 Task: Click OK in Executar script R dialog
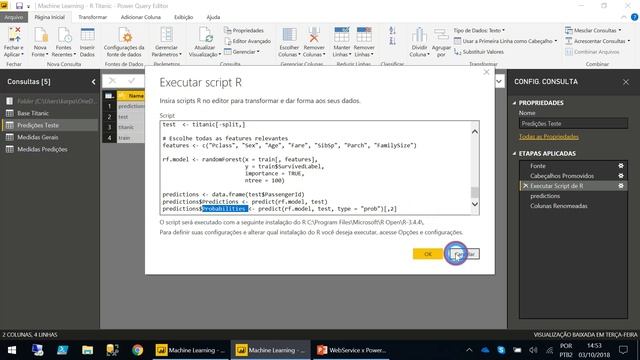[x=428, y=254]
